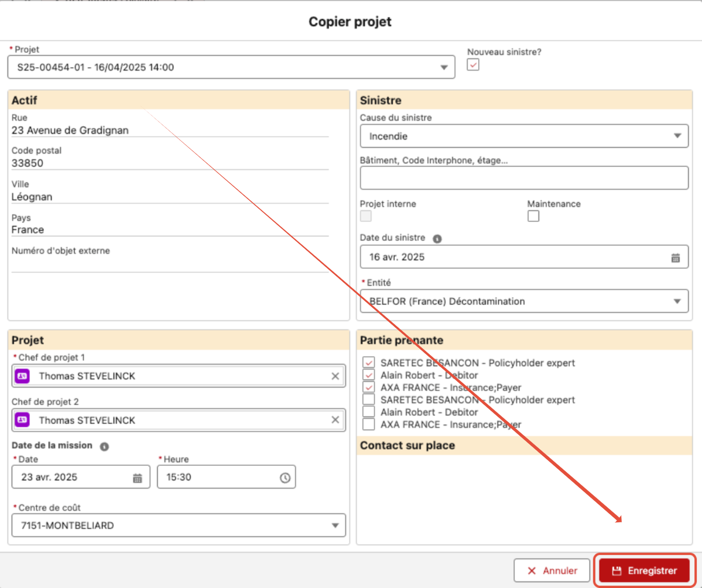Click Pays value France
Viewport: 702px width, 588px height.
tap(28, 230)
